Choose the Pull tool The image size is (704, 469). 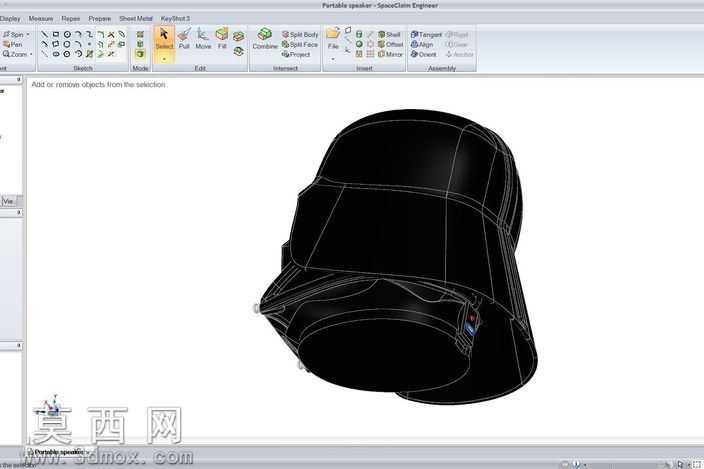184,39
